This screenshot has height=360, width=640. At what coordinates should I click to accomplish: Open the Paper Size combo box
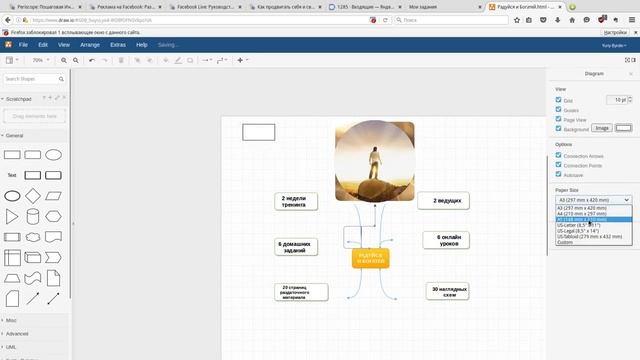point(593,200)
